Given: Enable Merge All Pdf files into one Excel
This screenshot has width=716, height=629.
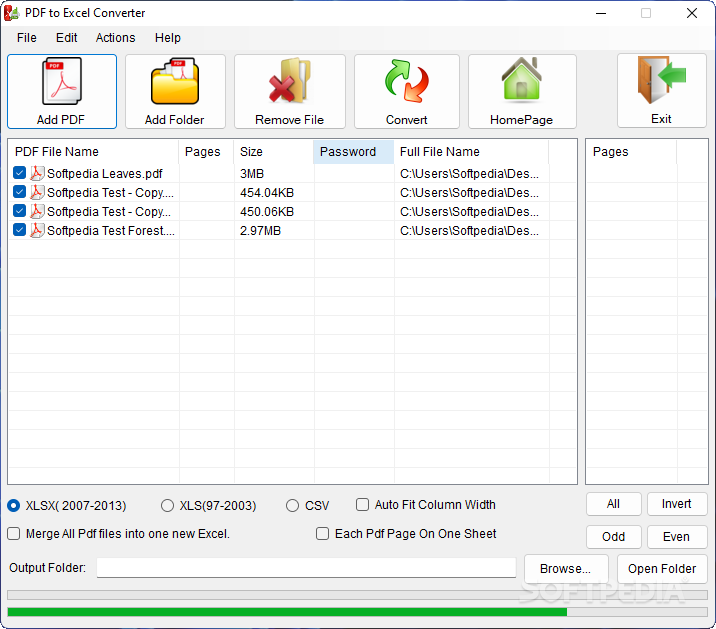Looking at the screenshot, I should tap(14, 534).
